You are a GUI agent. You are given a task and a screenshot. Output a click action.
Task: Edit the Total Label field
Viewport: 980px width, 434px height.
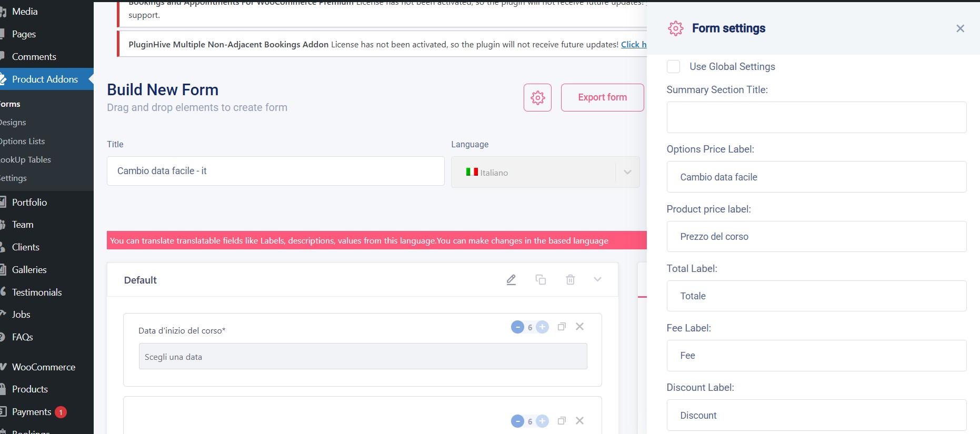click(x=816, y=296)
